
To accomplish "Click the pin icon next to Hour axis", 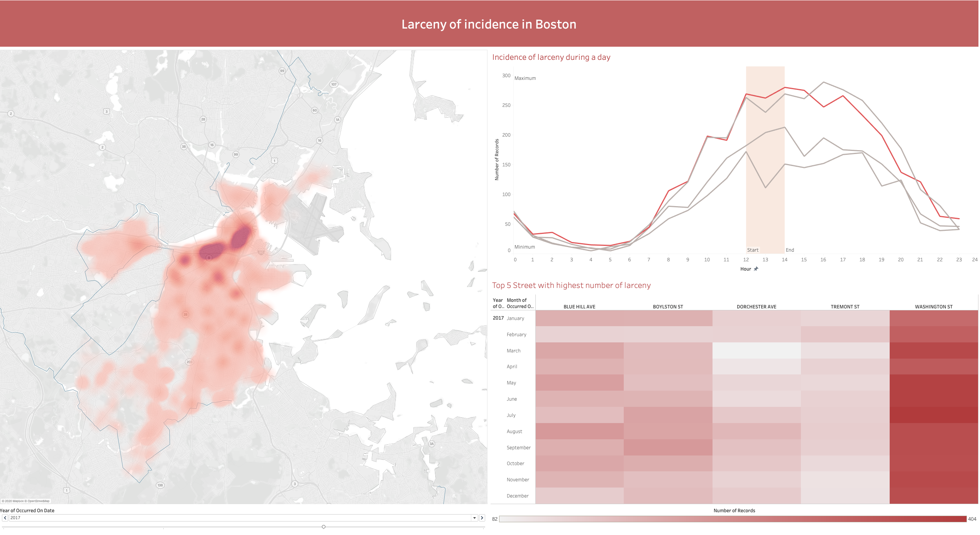I will 755,269.
